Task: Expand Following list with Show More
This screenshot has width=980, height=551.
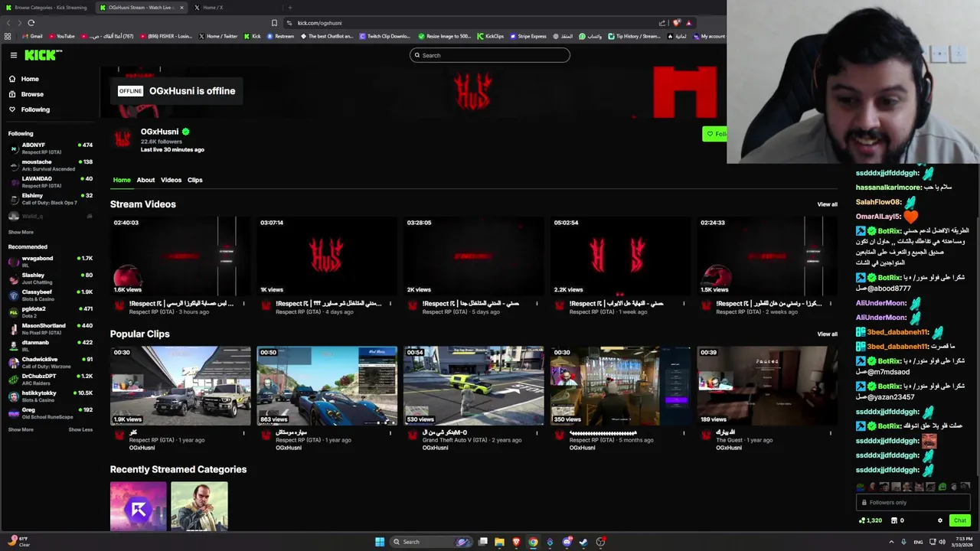Action: tap(21, 232)
